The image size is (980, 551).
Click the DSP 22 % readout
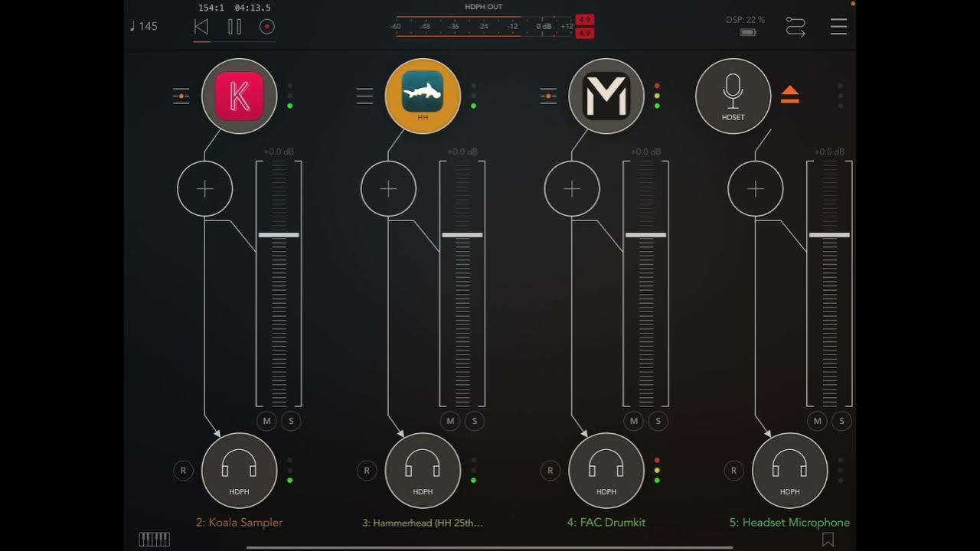[x=745, y=20]
